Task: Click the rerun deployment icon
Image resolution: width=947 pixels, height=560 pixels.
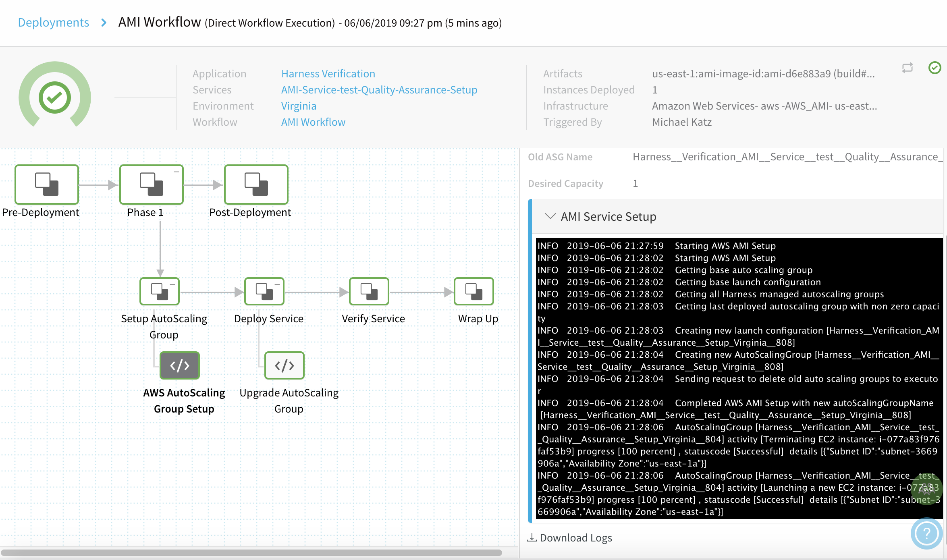Action: click(908, 68)
